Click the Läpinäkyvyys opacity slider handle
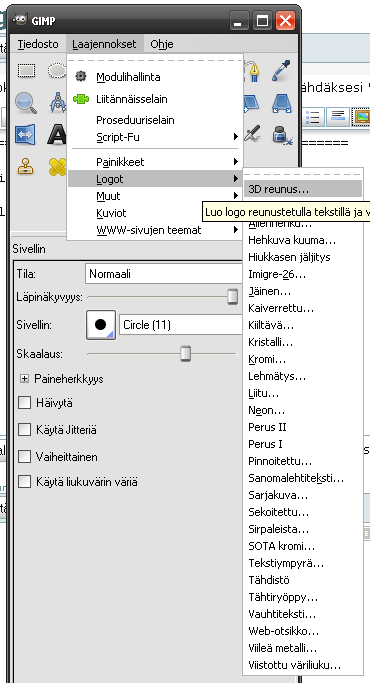Image resolution: width=370 pixels, height=683 pixels. coord(233,297)
